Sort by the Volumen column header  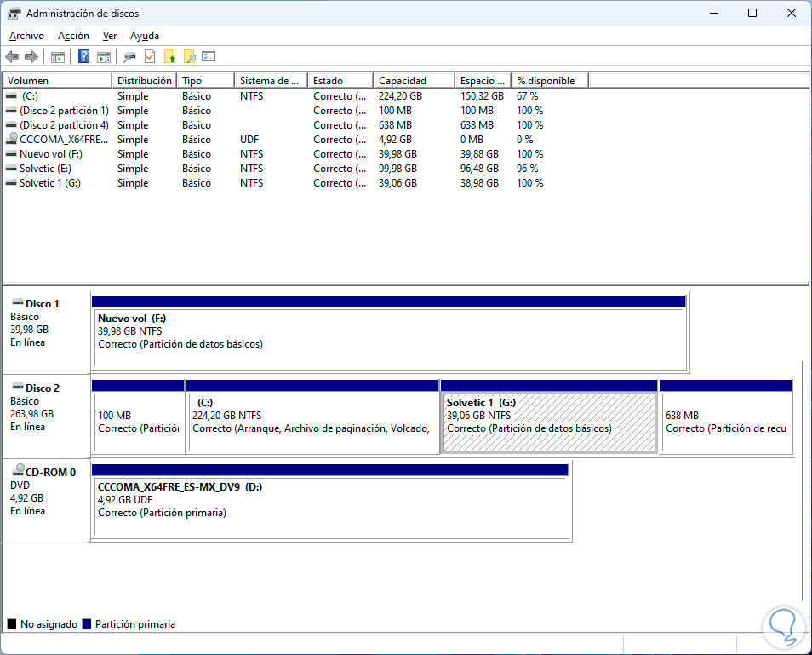pos(58,80)
